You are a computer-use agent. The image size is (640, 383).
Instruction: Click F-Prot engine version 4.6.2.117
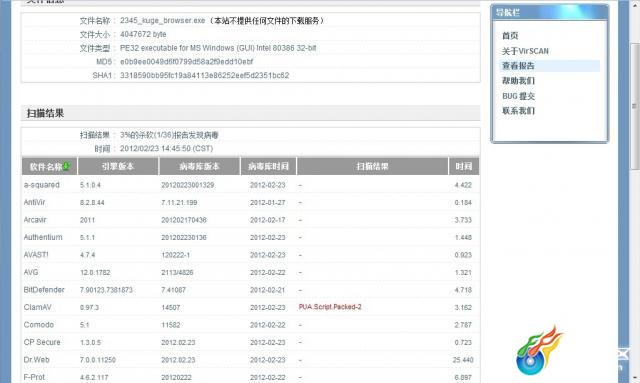point(94,377)
